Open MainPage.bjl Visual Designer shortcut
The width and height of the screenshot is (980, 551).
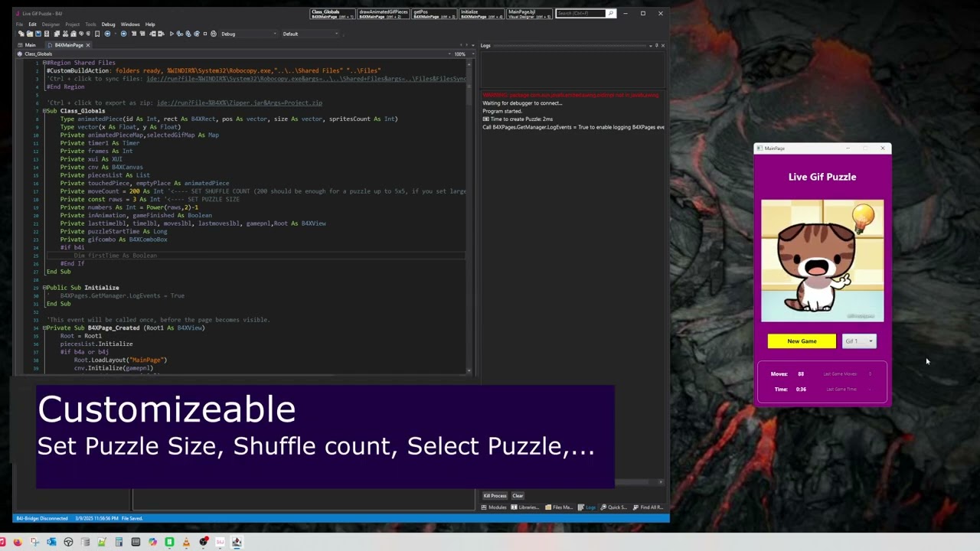pos(529,13)
